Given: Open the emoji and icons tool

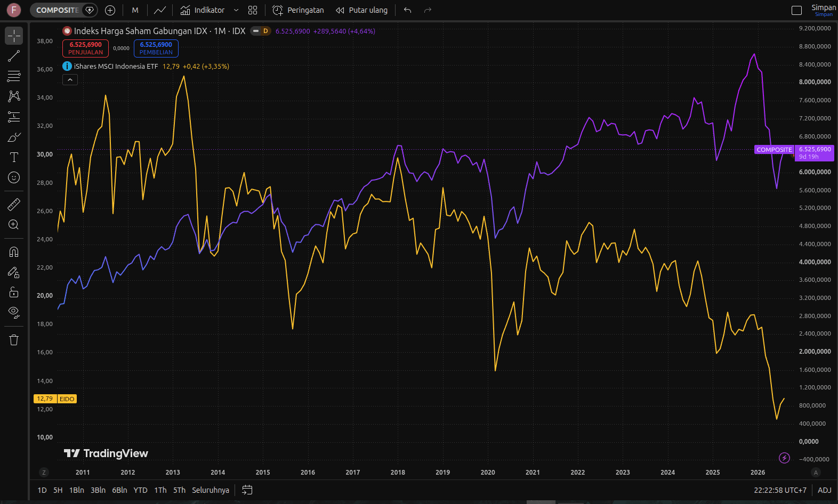Looking at the screenshot, I should (x=14, y=177).
